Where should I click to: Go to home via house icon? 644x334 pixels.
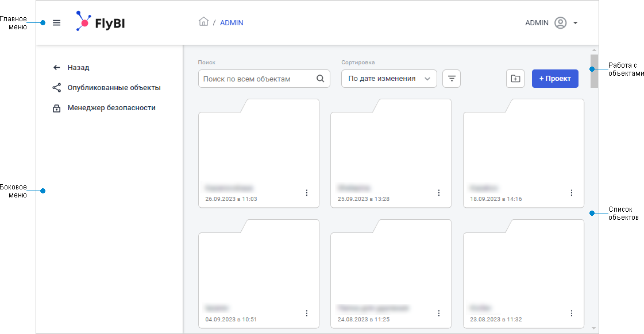point(203,22)
